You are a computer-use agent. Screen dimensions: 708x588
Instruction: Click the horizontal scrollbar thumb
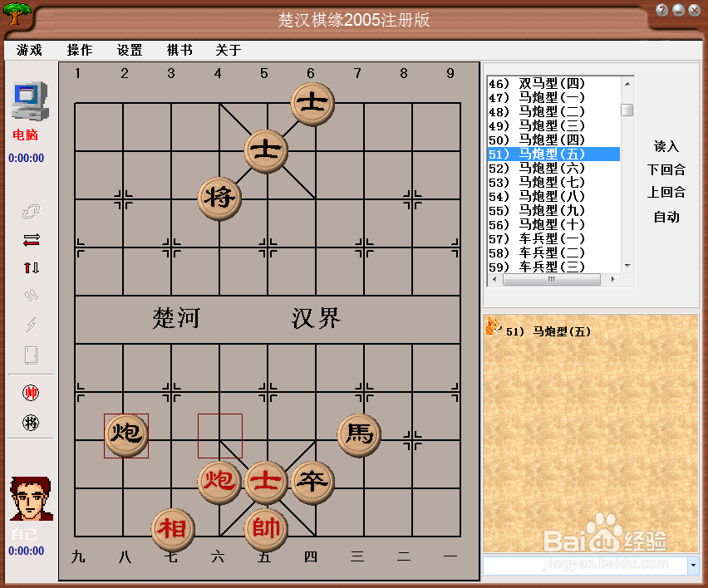click(552, 279)
